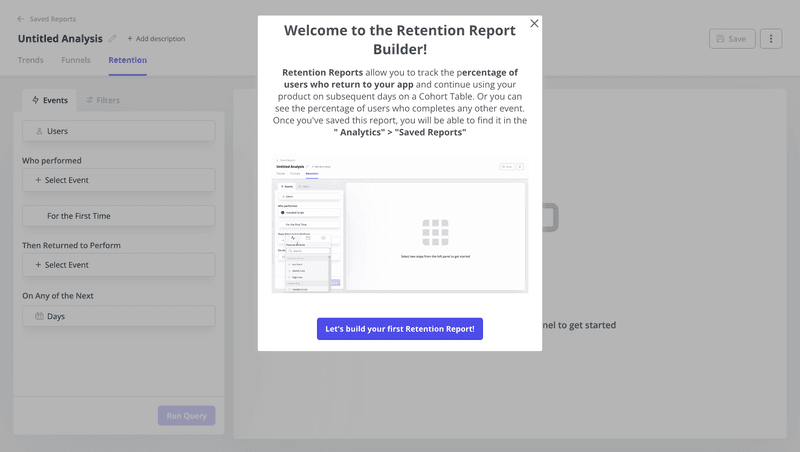The image size is (800, 452).
Task: Click the Save button
Action: (732, 39)
